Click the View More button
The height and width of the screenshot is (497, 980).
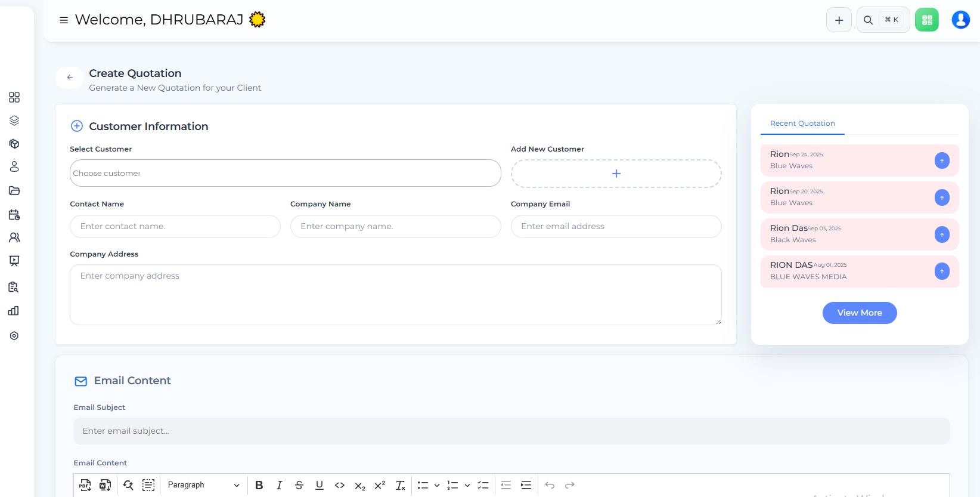[x=860, y=313]
